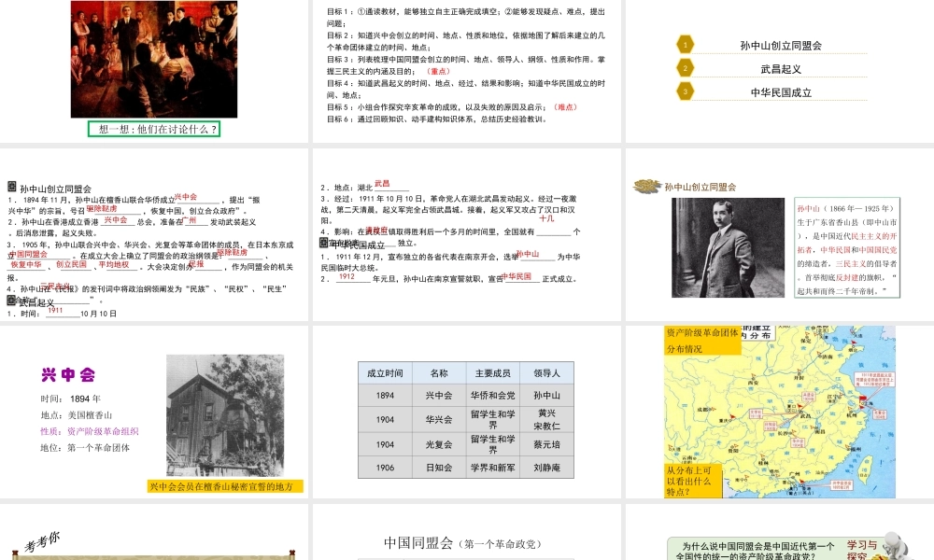The width and height of the screenshot is (934, 560).
Task: Click the hexagon number 2 badge
Action: point(685,68)
